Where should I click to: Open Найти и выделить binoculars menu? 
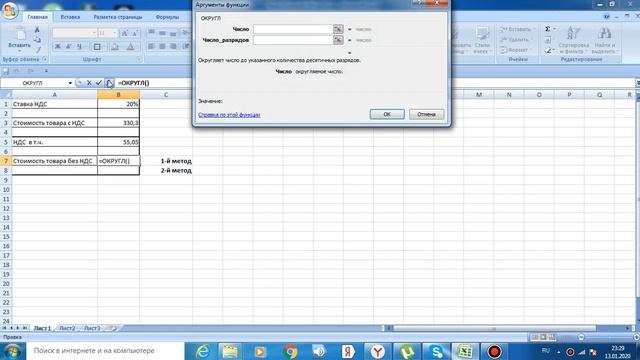[x=604, y=40]
